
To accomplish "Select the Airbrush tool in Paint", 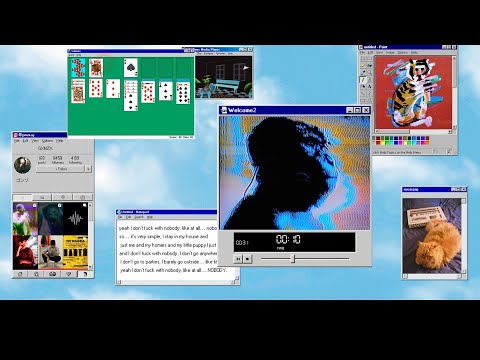I will pyautogui.click(x=363, y=86).
